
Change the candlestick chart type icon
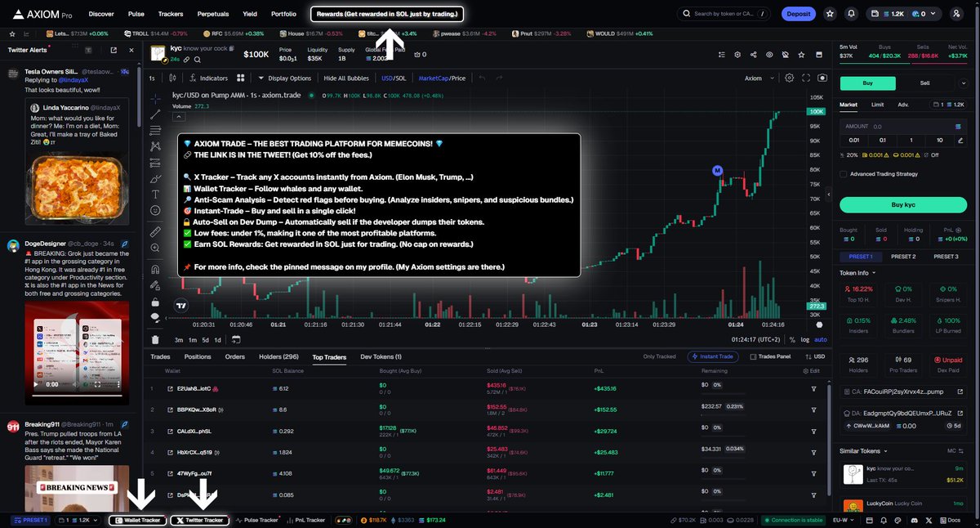tap(172, 78)
